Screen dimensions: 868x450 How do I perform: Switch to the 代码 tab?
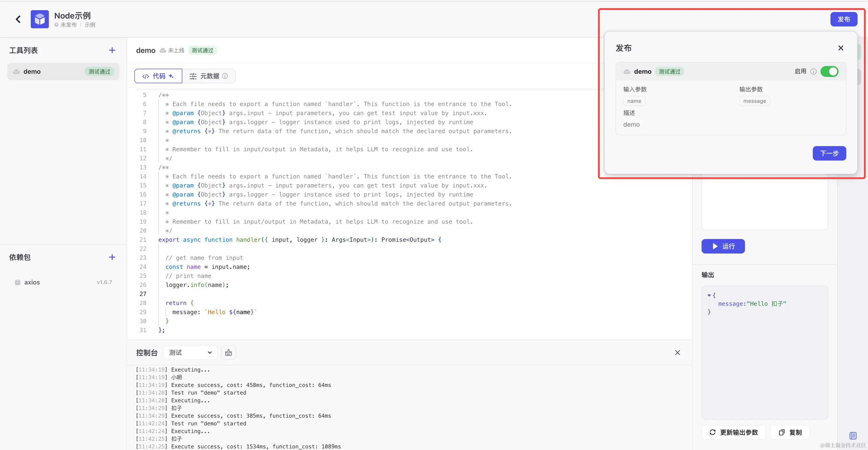tap(158, 76)
